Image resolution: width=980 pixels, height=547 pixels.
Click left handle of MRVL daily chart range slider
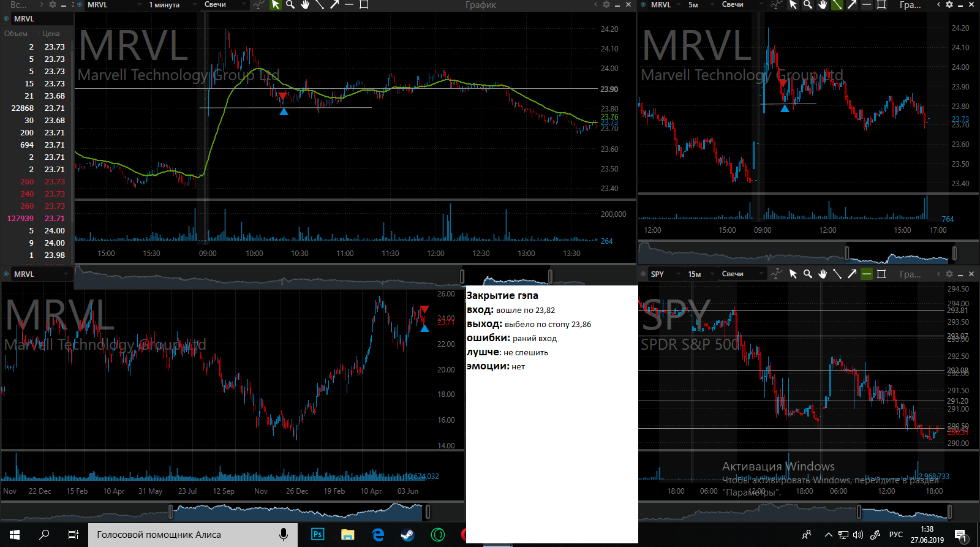[x=171, y=511]
